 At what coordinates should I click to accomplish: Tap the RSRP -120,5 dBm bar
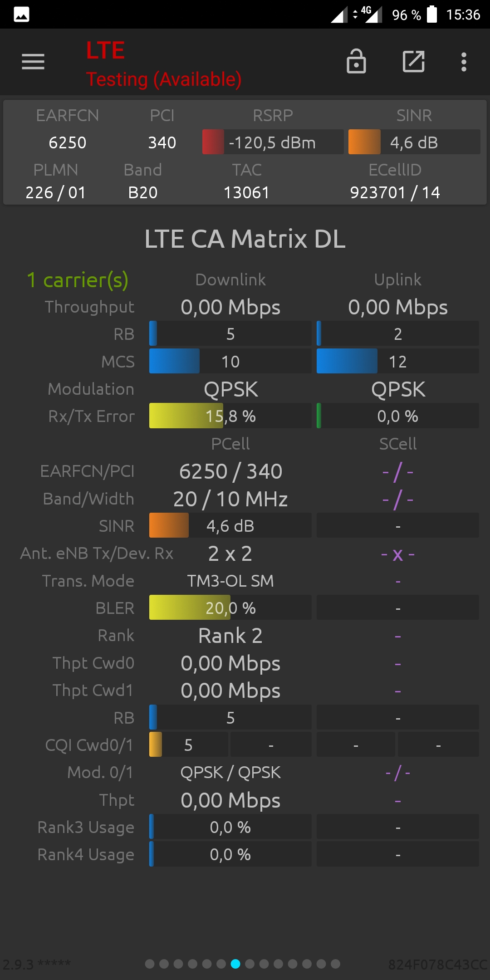pyautogui.click(x=273, y=142)
